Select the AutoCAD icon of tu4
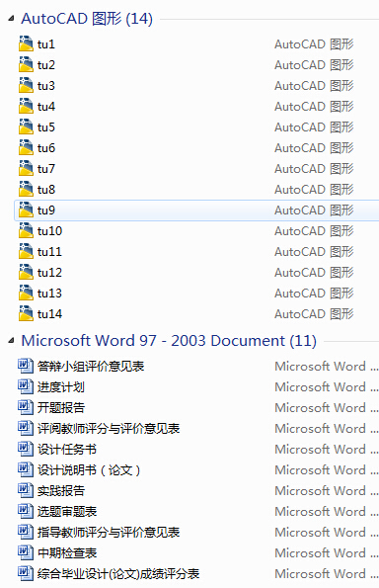 click(26, 106)
